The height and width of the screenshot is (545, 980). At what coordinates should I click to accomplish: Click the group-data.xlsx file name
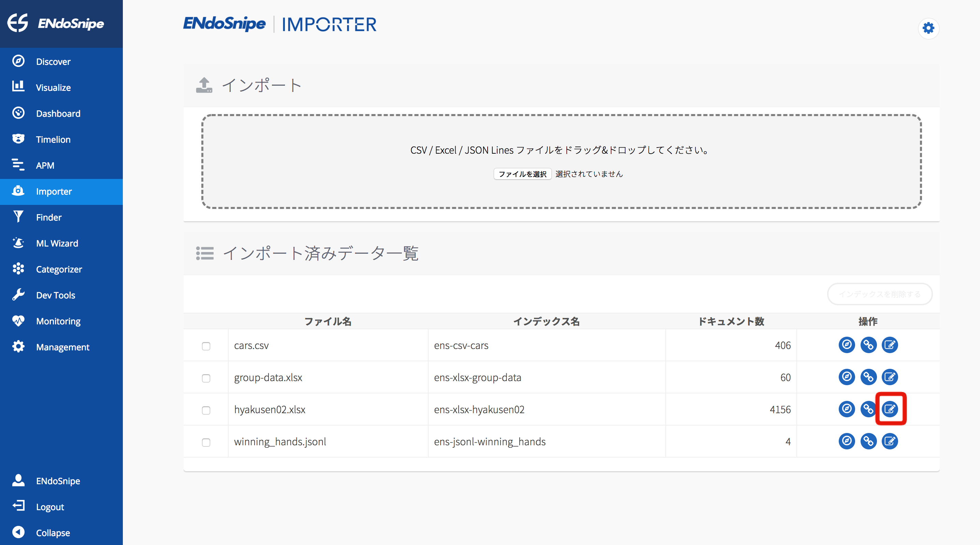268,378
